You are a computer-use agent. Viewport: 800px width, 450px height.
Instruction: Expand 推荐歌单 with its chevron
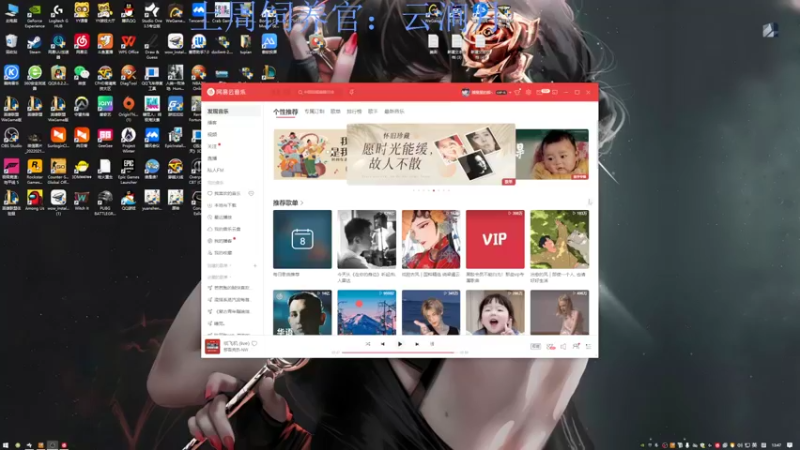pyautogui.click(x=302, y=203)
